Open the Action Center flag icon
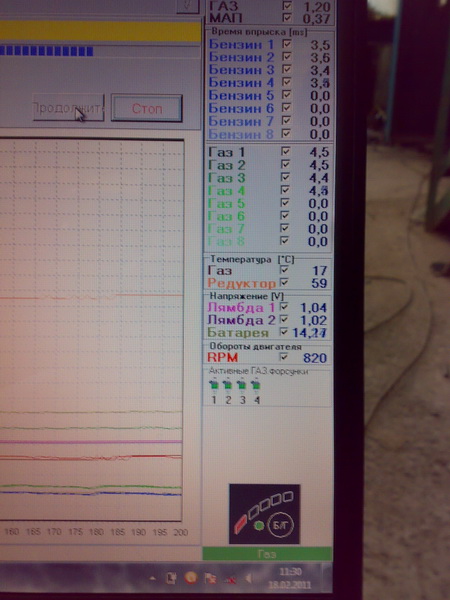 [x=210, y=579]
